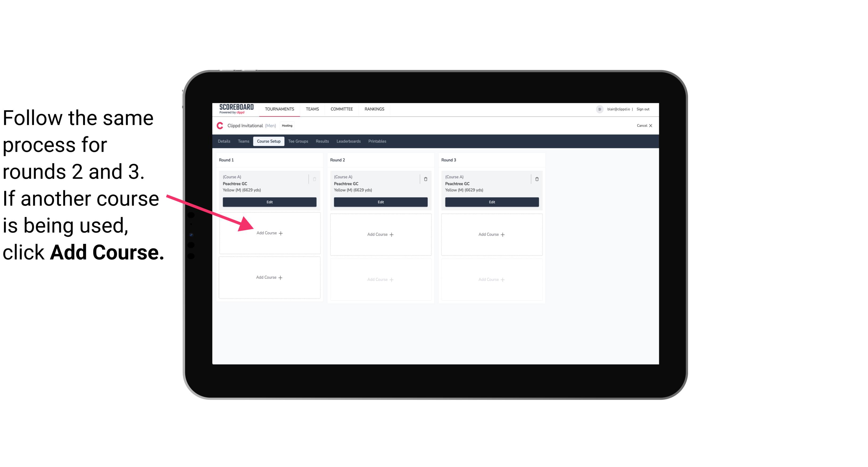868x467 pixels.
Task: Select TOURNAMENTS from navigation menu
Action: [x=280, y=109]
